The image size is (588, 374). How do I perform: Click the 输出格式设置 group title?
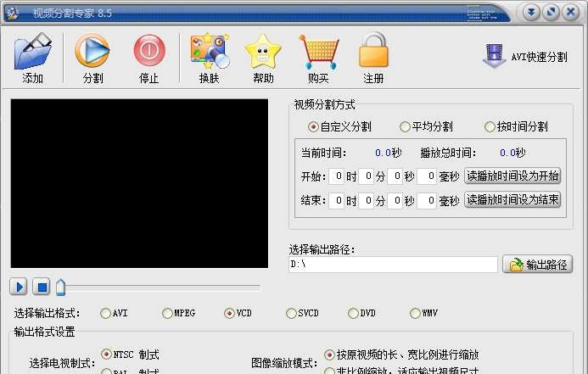tap(45, 332)
